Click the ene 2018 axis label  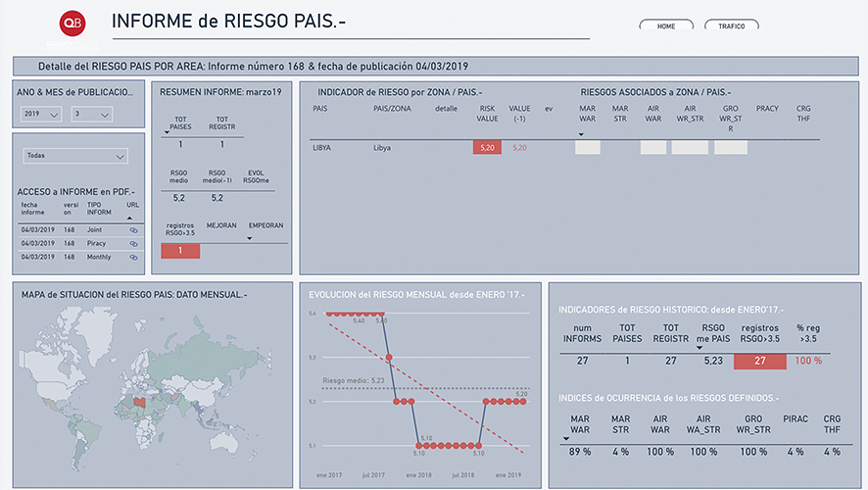418,475
